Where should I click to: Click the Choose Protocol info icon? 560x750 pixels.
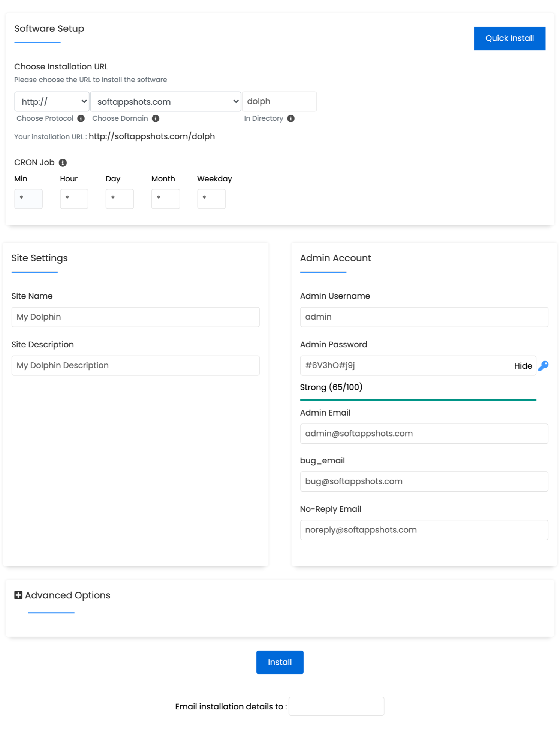(81, 118)
